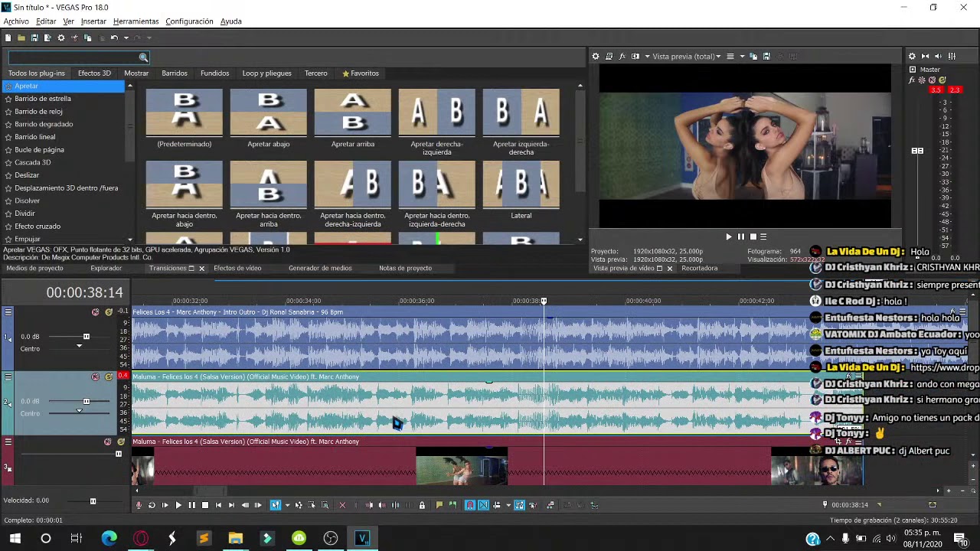980x551 pixels.
Task: Close the Transiciones panel tab
Action: pyautogui.click(x=201, y=269)
